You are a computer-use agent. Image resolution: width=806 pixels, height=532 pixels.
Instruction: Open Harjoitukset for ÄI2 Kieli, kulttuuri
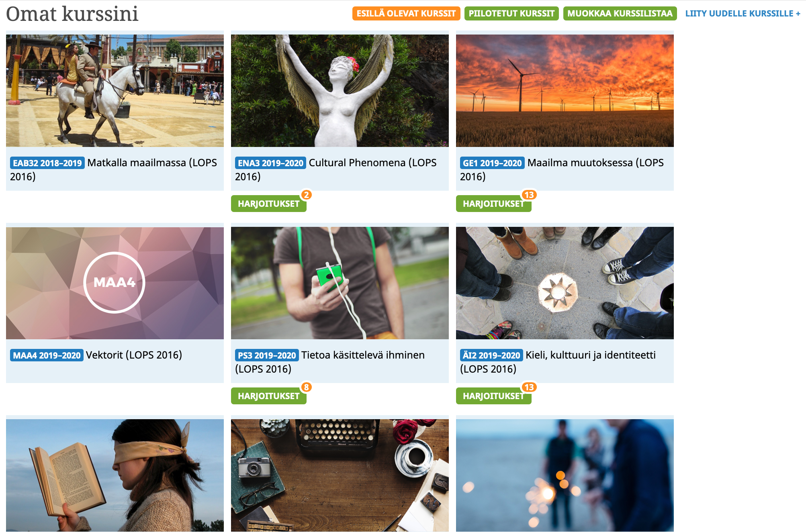(x=493, y=396)
